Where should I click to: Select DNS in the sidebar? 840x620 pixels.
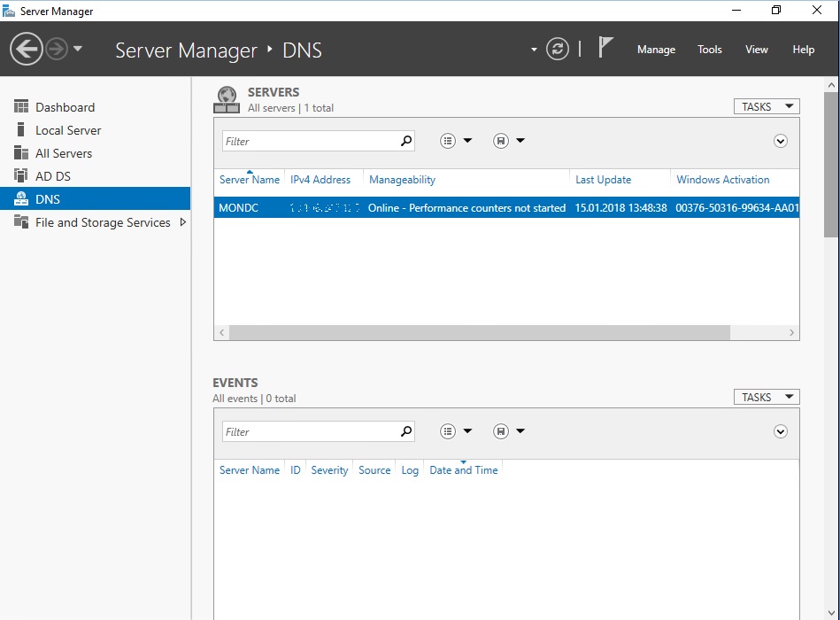tap(96, 198)
